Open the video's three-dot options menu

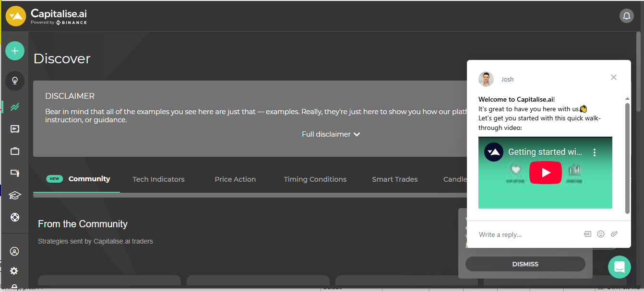(595, 152)
